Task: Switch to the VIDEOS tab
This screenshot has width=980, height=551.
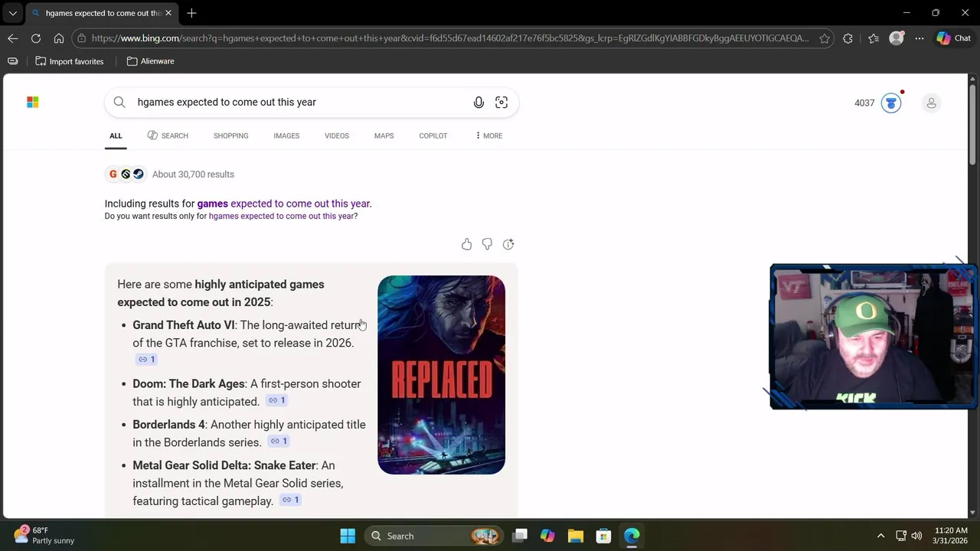Action: pyautogui.click(x=337, y=135)
